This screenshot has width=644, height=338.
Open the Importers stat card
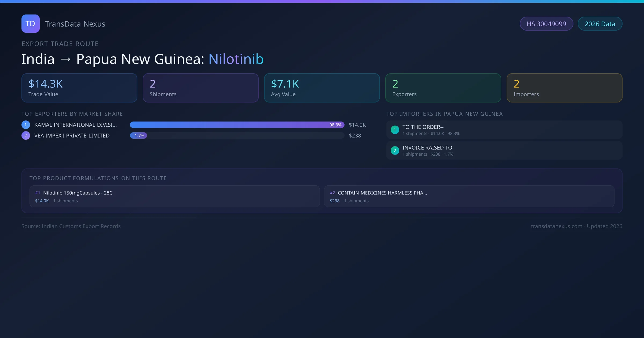click(x=564, y=88)
